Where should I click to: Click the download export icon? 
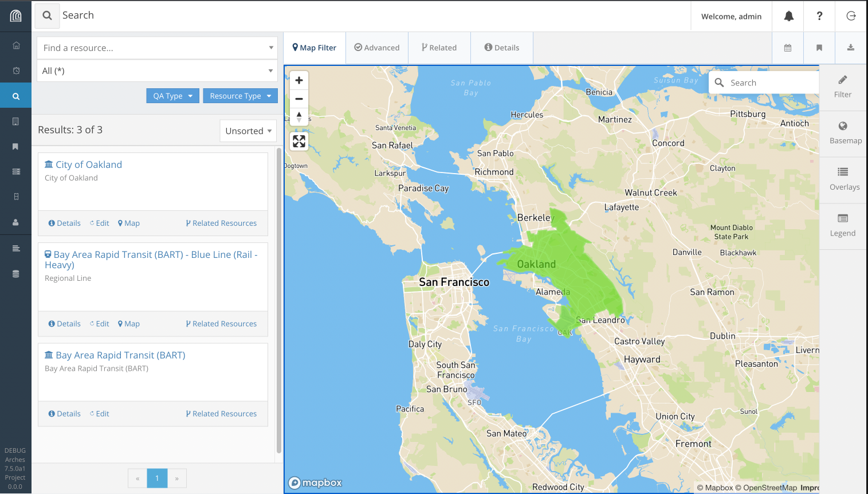851,48
